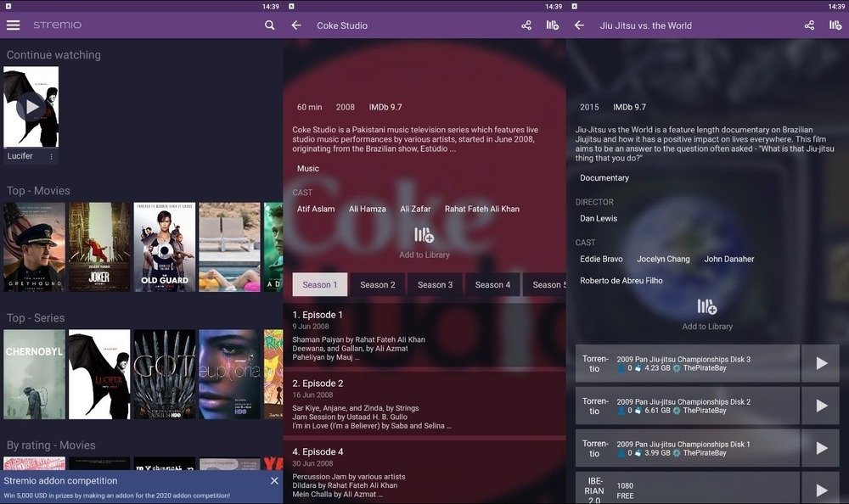
Task: Select cast member Rahat Fateh Ali Khan
Action: (482, 209)
